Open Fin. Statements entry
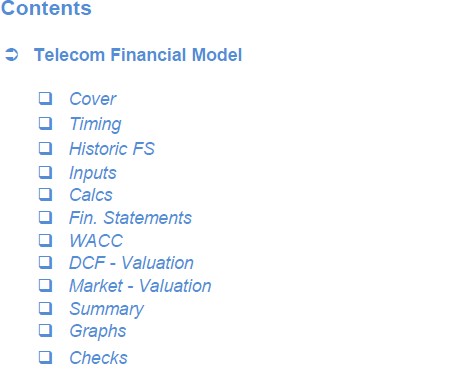Screen dimensions: 462x382 coord(130,218)
